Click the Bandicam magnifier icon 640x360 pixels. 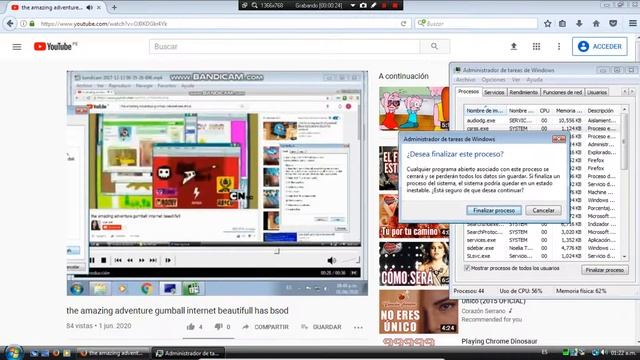click(x=254, y=5)
